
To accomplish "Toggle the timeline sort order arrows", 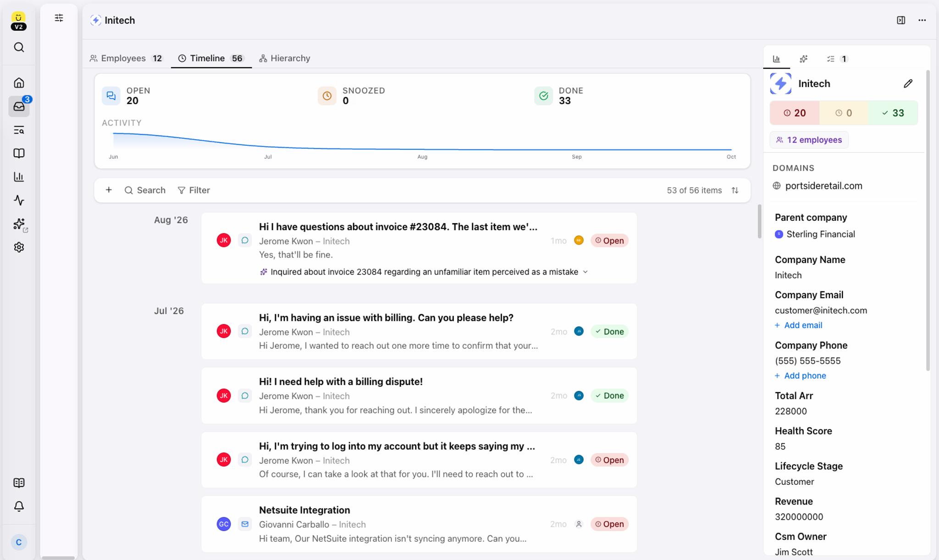I will click(x=735, y=190).
